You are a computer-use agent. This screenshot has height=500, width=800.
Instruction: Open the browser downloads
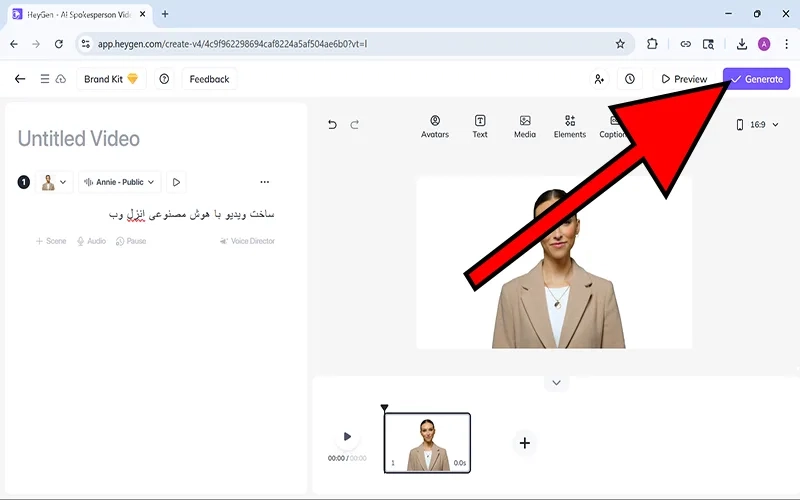(x=742, y=44)
